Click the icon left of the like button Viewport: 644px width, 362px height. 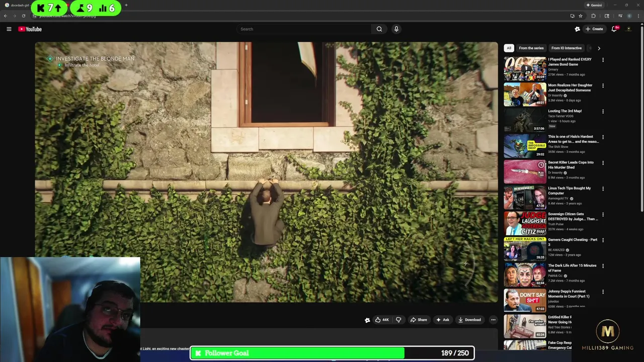[x=367, y=320]
